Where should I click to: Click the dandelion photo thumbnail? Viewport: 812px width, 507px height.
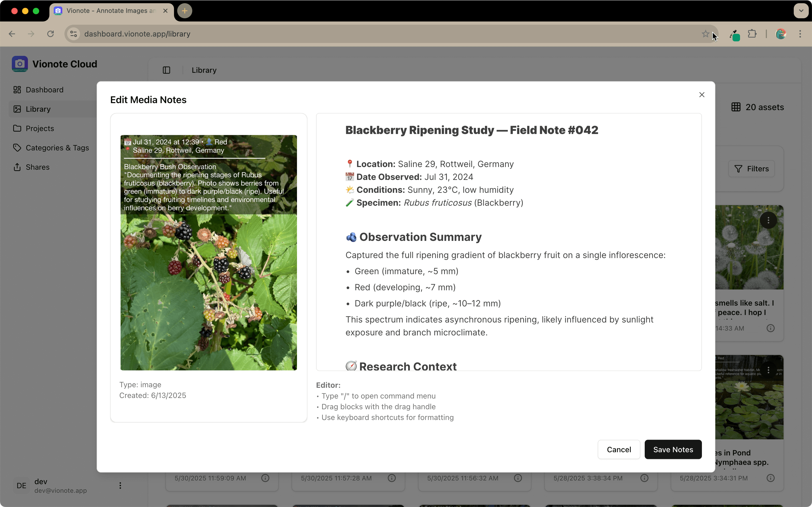pos(749,247)
